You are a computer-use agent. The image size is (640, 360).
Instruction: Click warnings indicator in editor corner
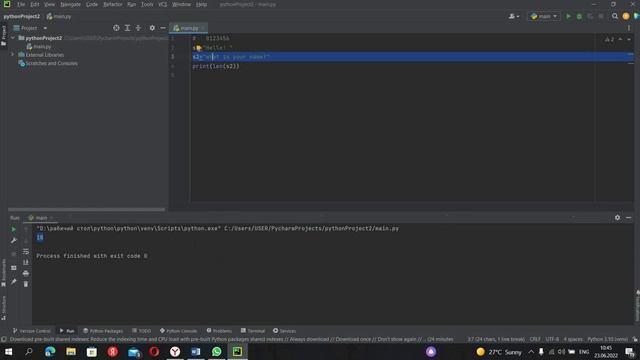pyautogui.click(x=610, y=39)
